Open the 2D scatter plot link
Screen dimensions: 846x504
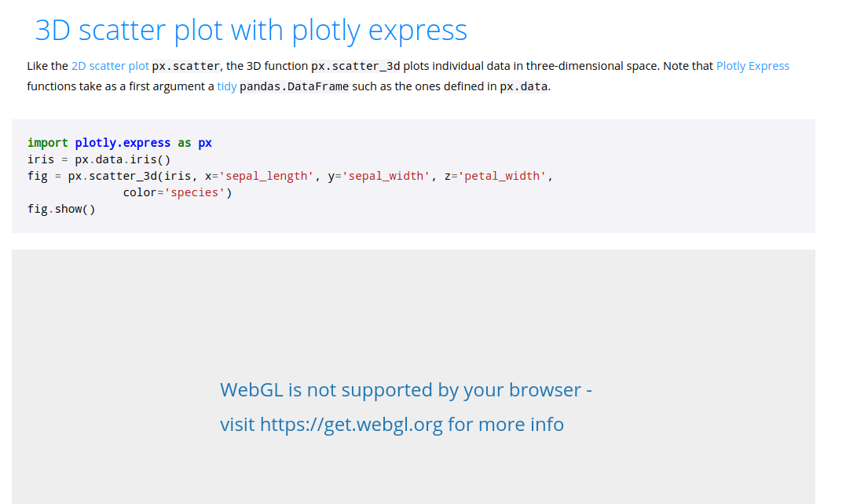coord(110,66)
